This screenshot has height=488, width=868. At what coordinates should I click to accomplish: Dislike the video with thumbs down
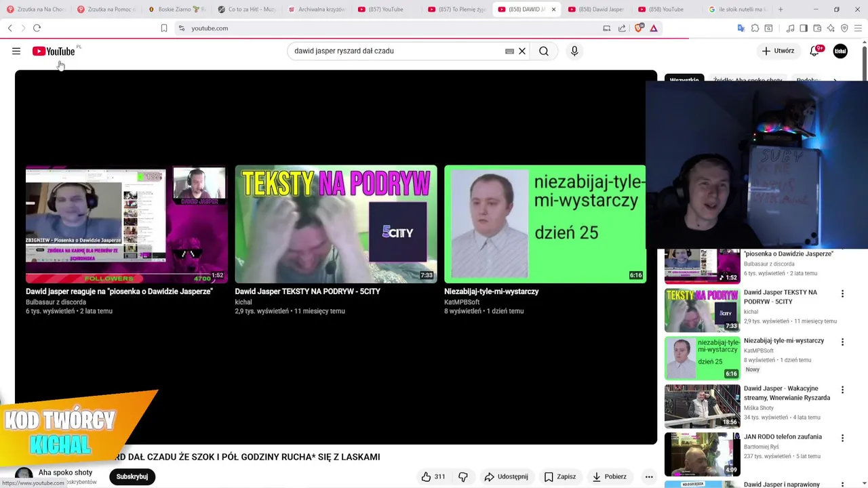[463, 476]
